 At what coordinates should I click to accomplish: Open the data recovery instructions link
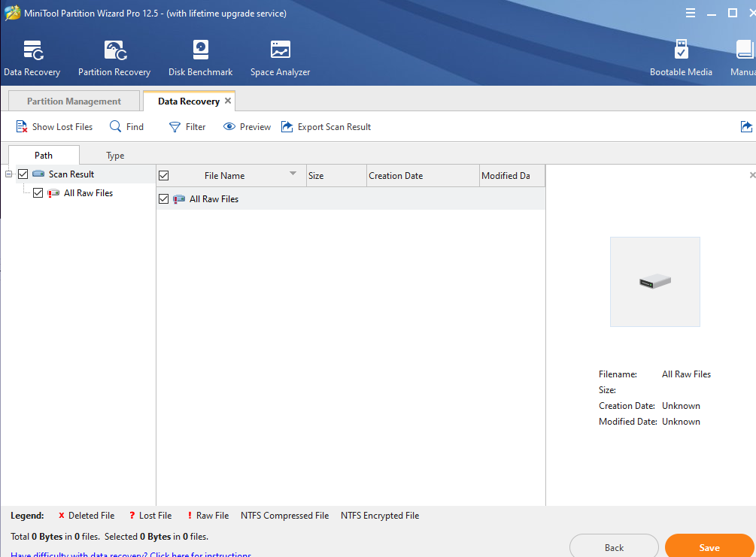131,554
